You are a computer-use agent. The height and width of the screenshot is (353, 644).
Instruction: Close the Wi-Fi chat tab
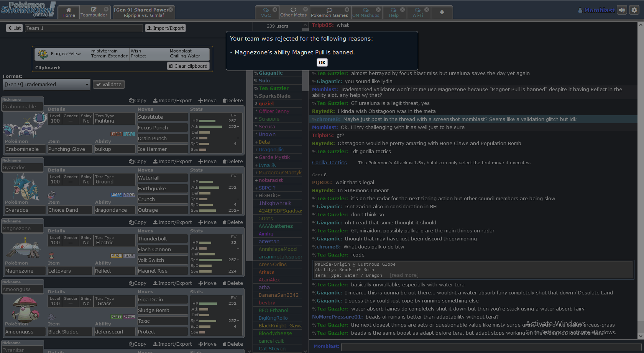pyautogui.click(x=427, y=10)
